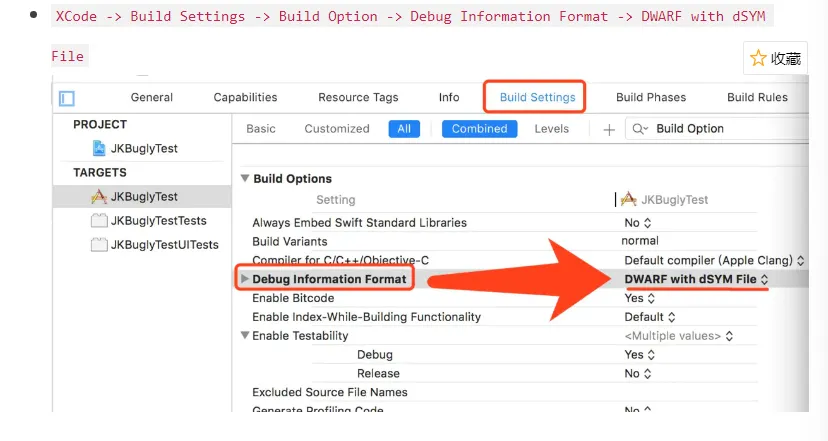The width and height of the screenshot is (828, 441).
Task: Open Enable Index-While-Building Default dropdown
Action: pos(650,317)
